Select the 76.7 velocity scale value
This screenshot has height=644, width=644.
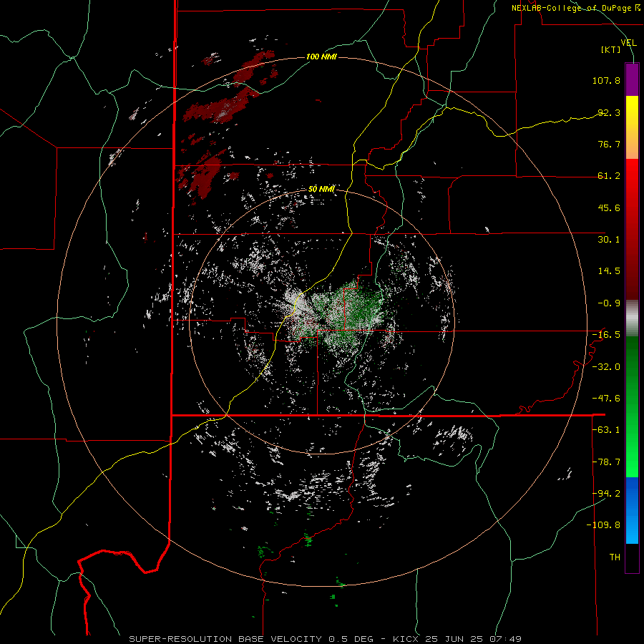609,144
